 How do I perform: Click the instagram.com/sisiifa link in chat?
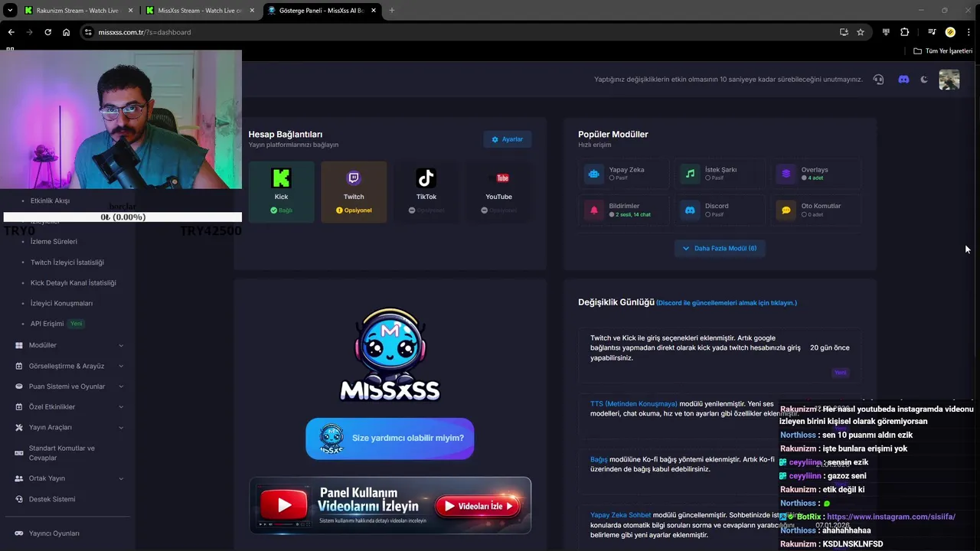click(x=891, y=517)
